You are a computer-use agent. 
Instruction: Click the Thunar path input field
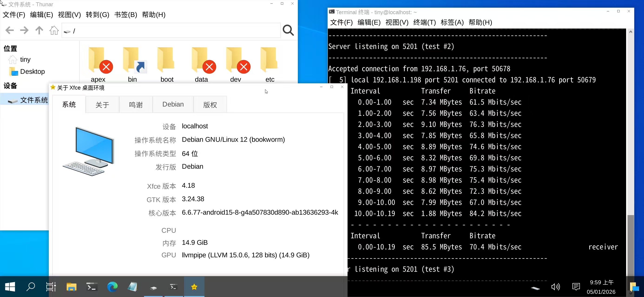(x=175, y=31)
